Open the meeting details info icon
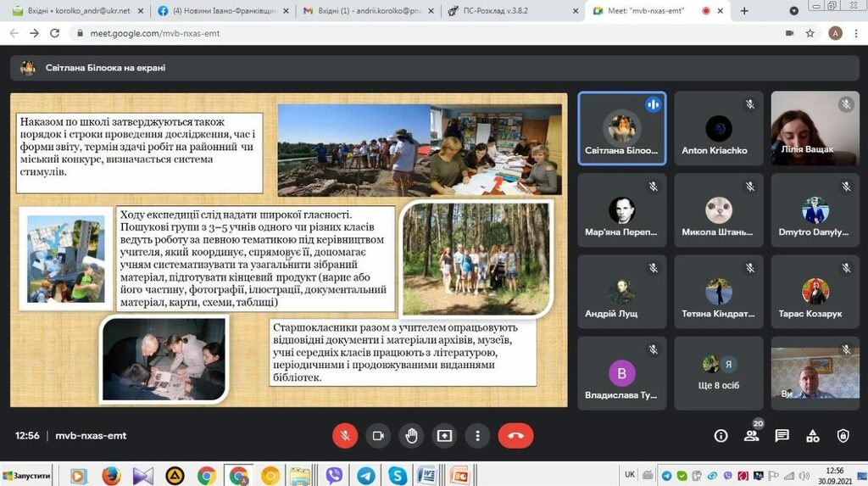 click(x=721, y=436)
